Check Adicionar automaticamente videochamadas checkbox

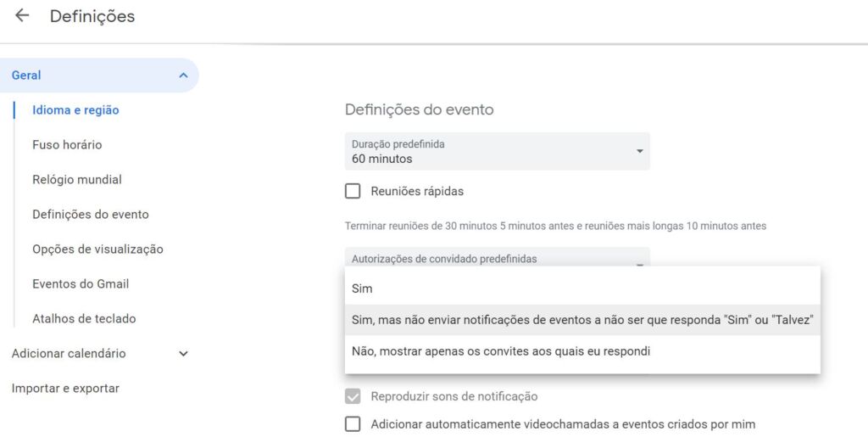353,423
